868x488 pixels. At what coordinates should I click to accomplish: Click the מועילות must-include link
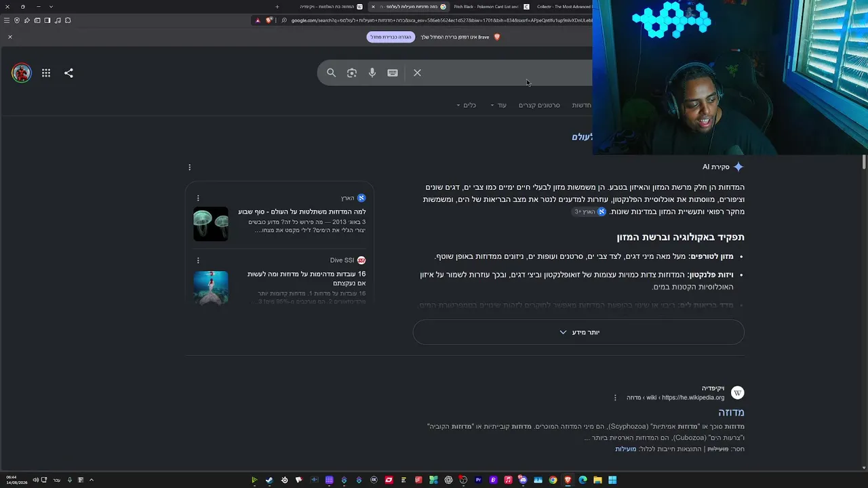pos(625,449)
